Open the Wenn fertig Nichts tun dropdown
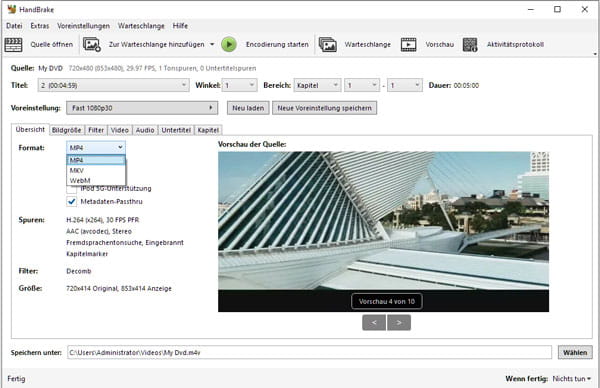 tap(572, 378)
